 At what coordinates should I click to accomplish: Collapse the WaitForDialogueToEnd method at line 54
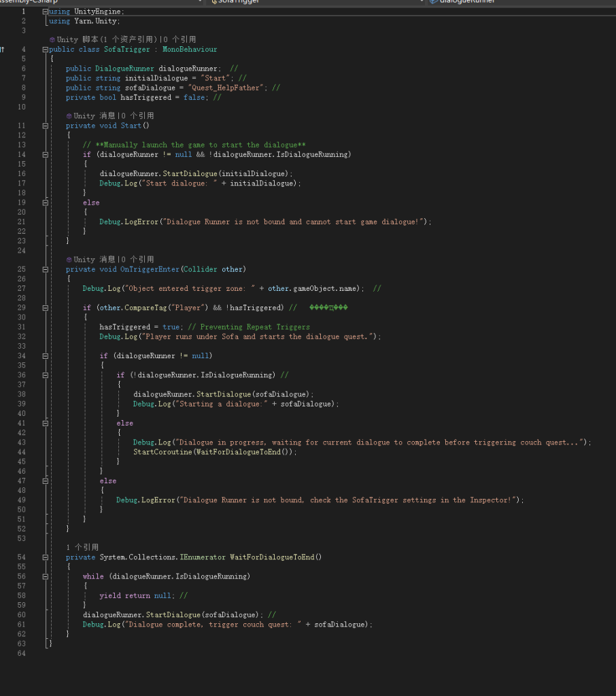(46, 557)
